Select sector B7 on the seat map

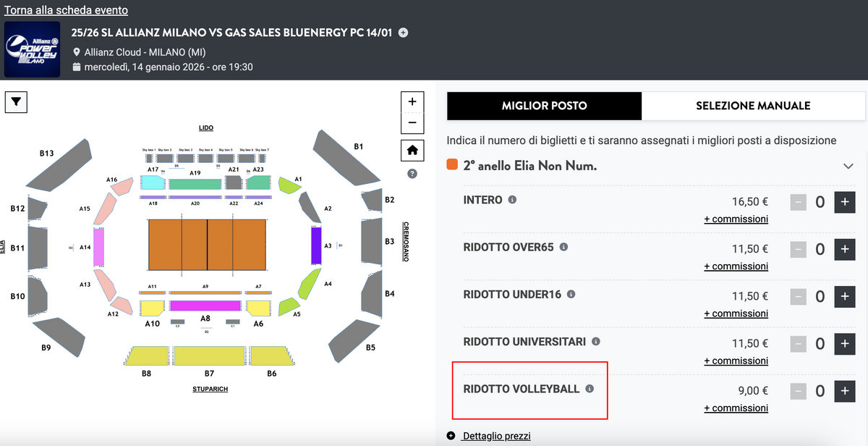pyautogui.click(x=208, y=355)
